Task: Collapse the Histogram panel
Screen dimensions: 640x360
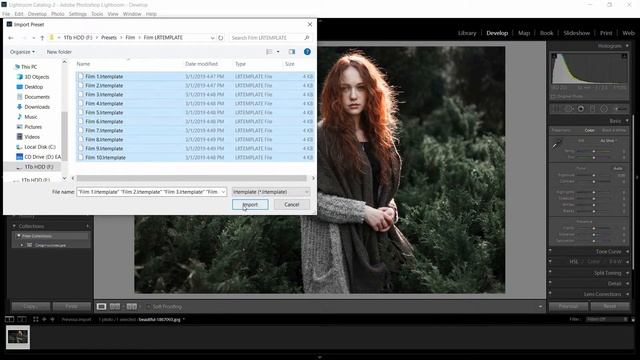Action: tap(627, 46)
